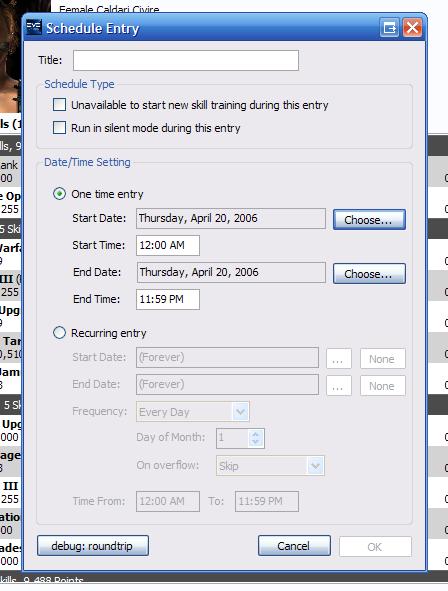Check Unavailable to start new skill training

click(60, 105)
